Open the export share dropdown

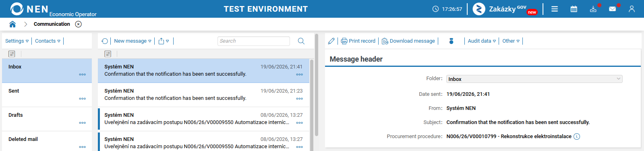pos(164,41)
